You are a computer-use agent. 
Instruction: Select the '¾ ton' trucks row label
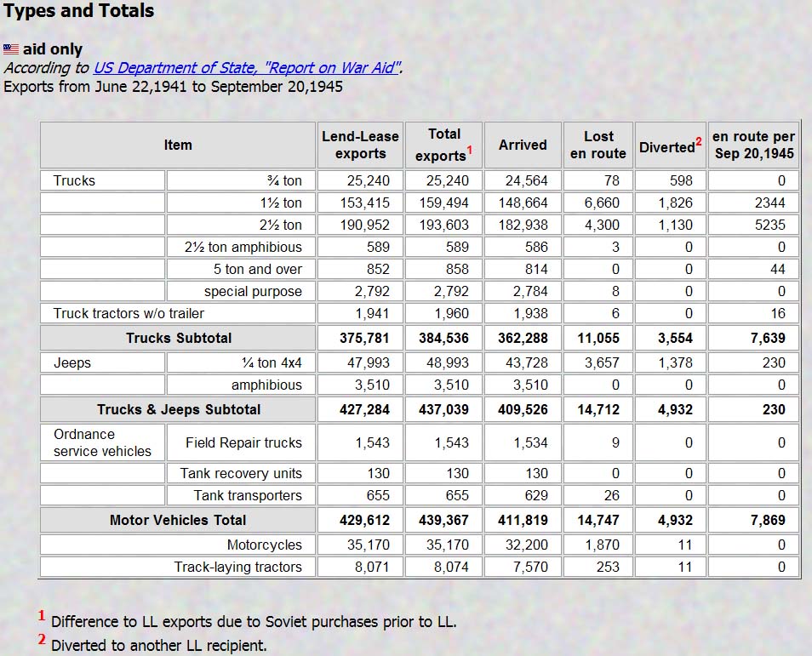click(x=284, y=180)
